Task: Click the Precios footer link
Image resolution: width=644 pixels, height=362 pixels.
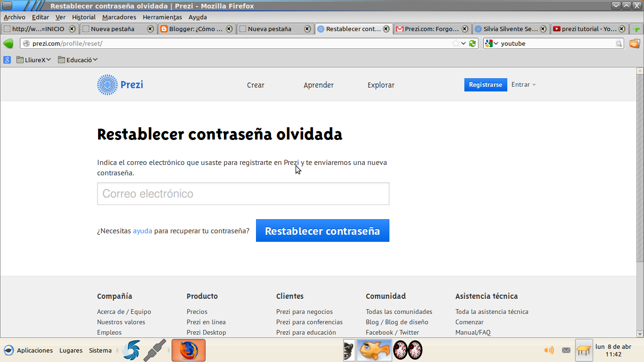Action: point(197,312)
